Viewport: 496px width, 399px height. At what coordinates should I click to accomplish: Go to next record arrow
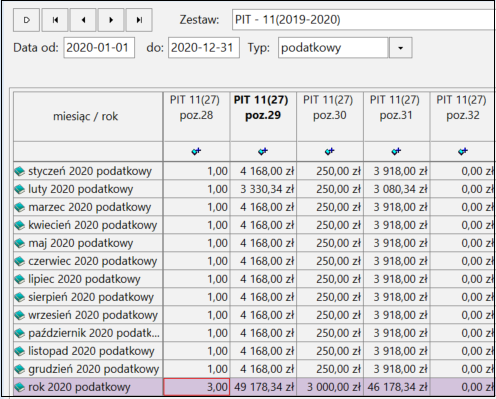tap(111, 20)
